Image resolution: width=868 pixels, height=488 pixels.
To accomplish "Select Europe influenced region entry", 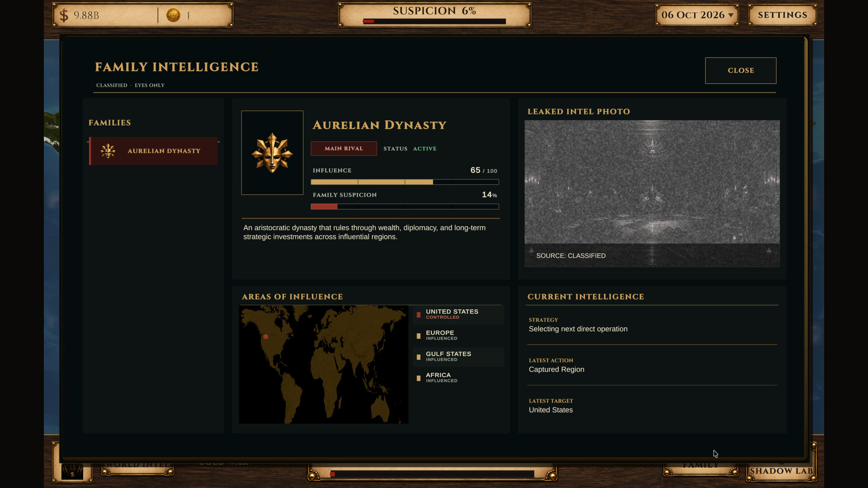I will 458,335.
